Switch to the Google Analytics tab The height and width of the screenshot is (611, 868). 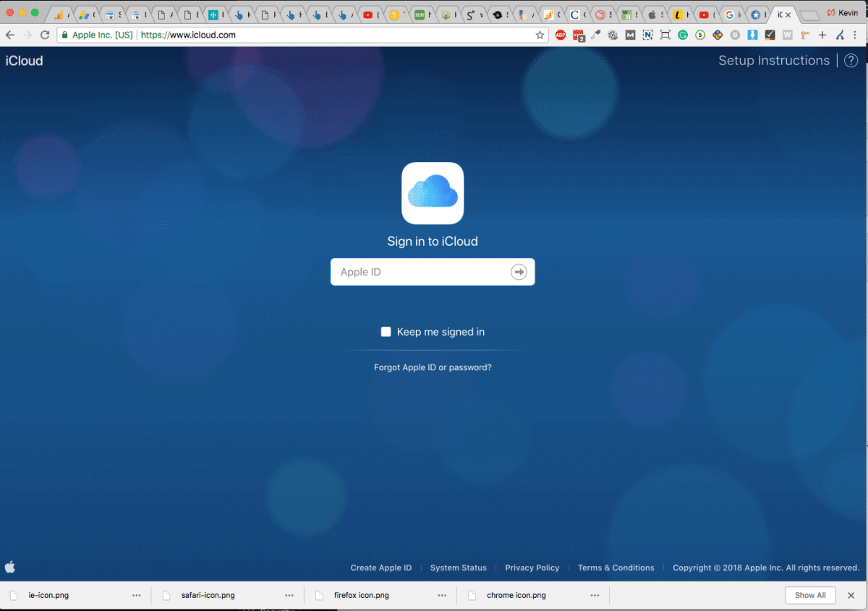(x=60, y=14)
